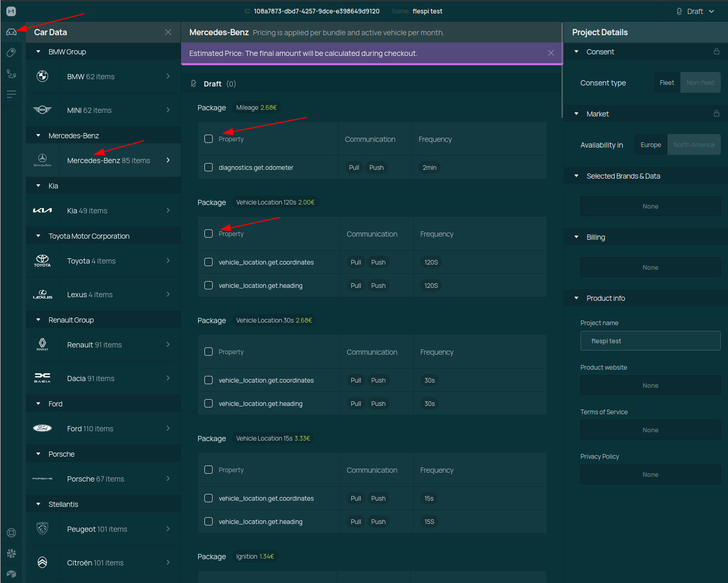Check Property checkbox in Vehicle Location 30s
Image resolution: width=728 pixels, height=583 pixels.
click(209, 352)
